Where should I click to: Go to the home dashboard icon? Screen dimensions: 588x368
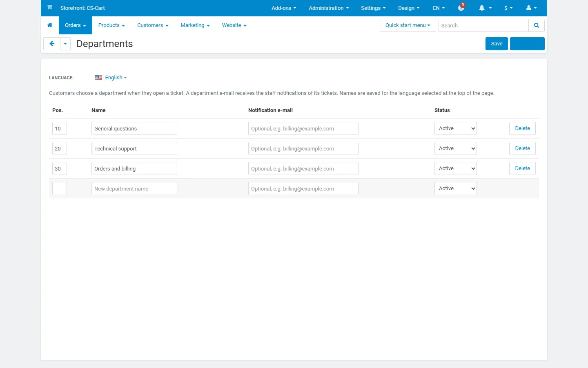click(x=50, y=25)
